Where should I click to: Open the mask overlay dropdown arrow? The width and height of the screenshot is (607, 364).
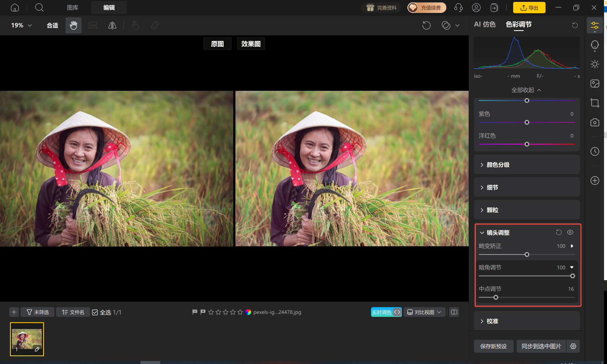tap(457, 25)
